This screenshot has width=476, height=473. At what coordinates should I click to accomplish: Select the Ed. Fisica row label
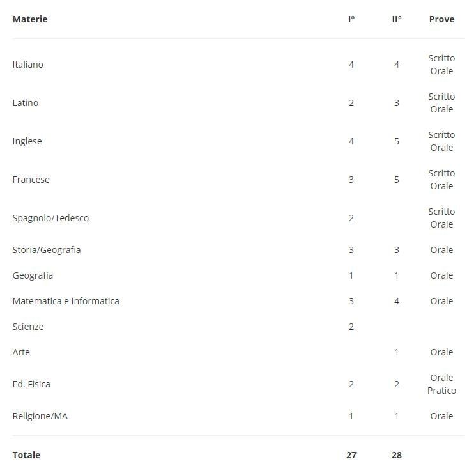point(31,384)
